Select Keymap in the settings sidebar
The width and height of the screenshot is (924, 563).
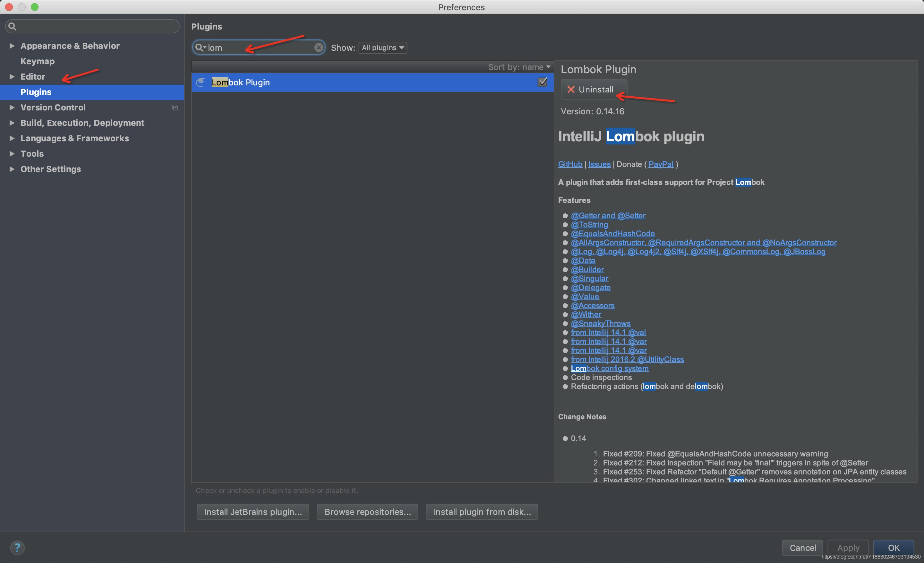(x=38, y=61)
